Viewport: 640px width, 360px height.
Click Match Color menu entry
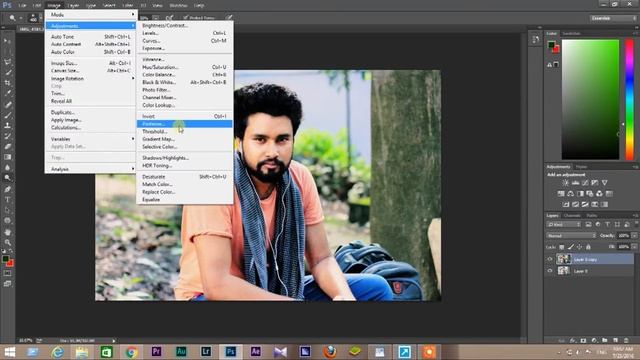point(184,184)
